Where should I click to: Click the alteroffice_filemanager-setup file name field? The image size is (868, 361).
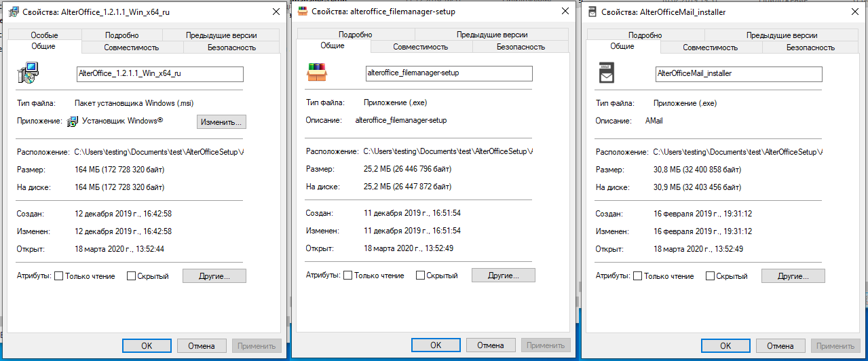click(449, 73)
